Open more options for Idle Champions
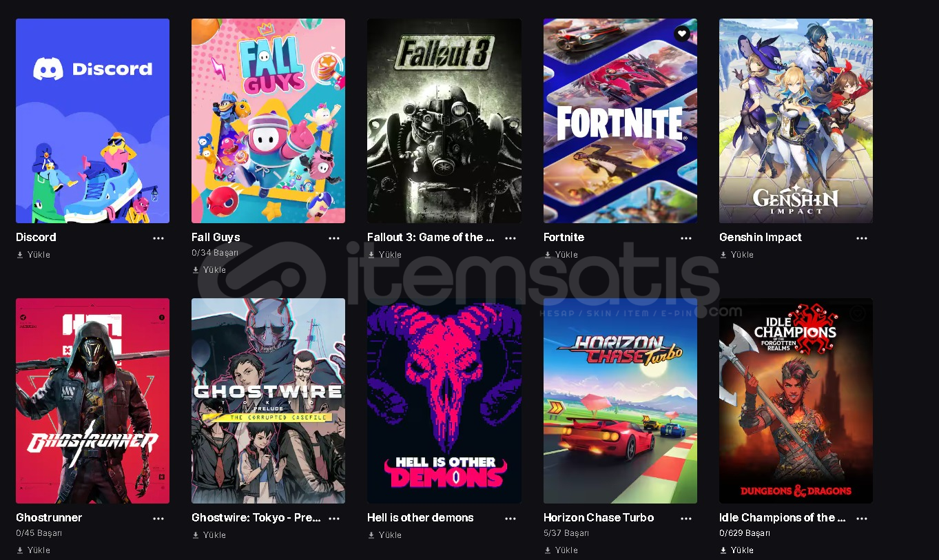Image resolution: width=939 pixels, height=560 pixels. point(862,519)
